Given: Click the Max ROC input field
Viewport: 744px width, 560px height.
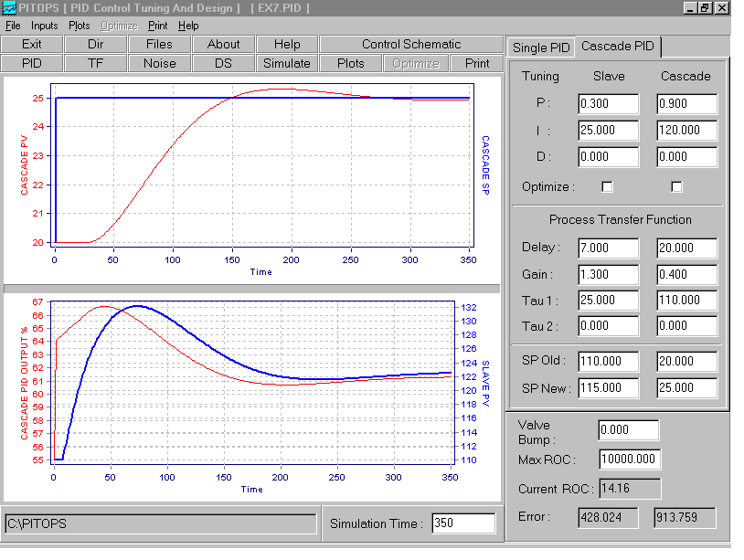Looking at the screenshot, I should [x=630, y=460].
